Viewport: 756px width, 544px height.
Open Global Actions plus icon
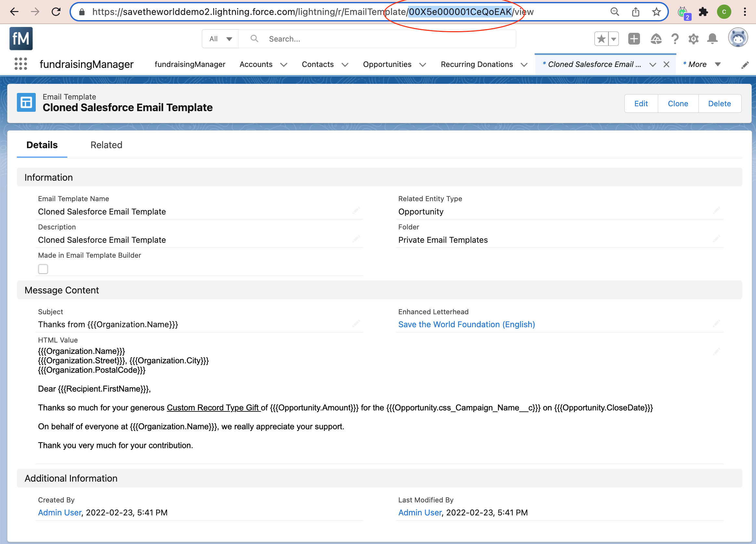(x=634, y=39)
